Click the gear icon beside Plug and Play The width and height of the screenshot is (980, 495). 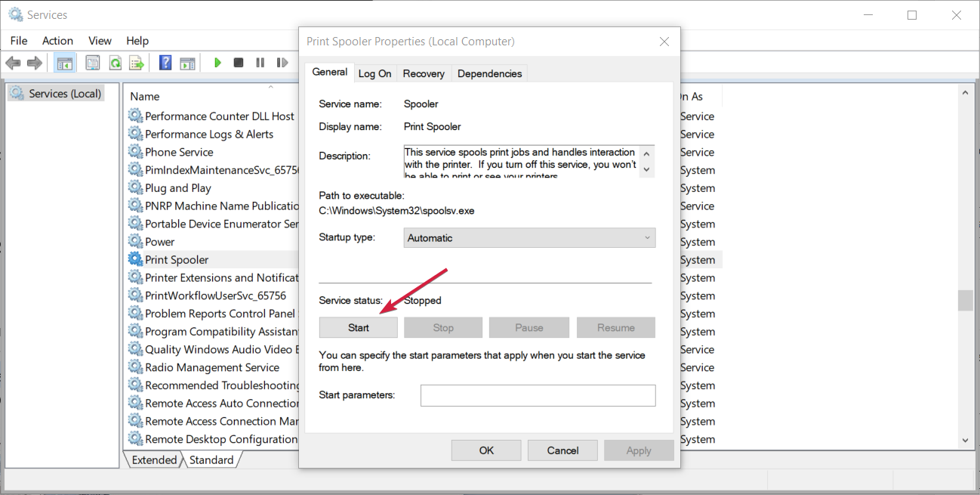(135, 187)
